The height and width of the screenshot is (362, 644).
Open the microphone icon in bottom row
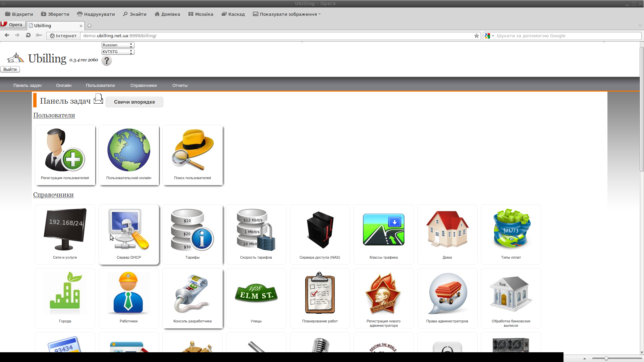coord(320,345)
